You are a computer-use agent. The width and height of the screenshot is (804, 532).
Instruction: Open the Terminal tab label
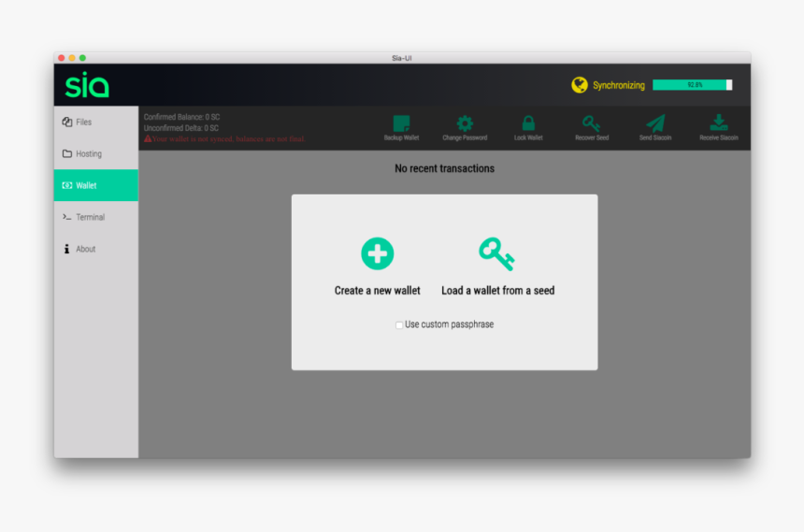coord(91,217)
